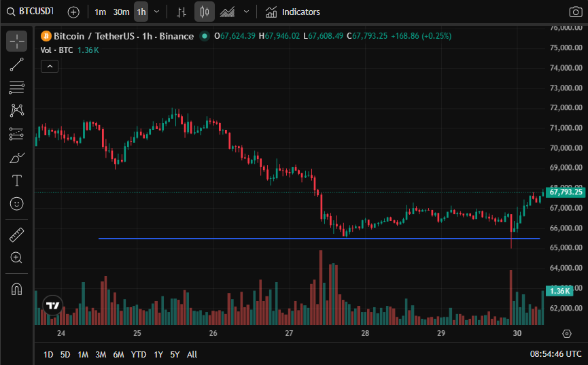Click the 27 date label on the time axis
Viewport: 588px width, 365px height.
tap(289, 333)
